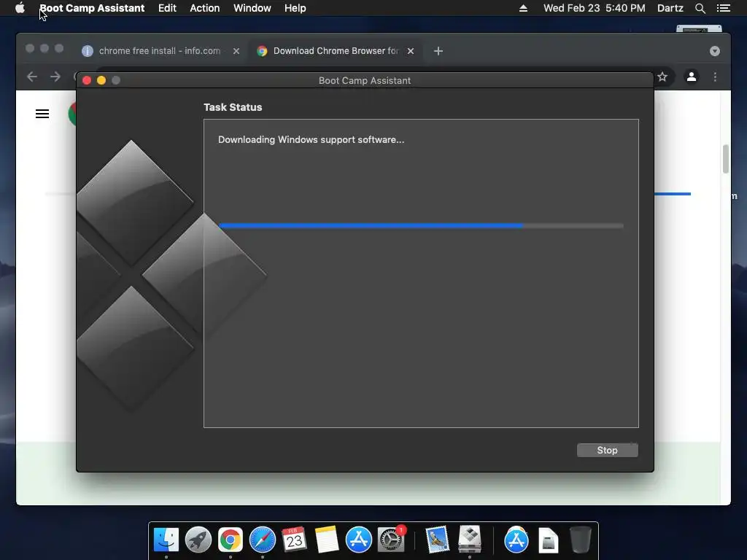Open the Help menu
The height and width of the screenshot is (560, 747).
295,8
